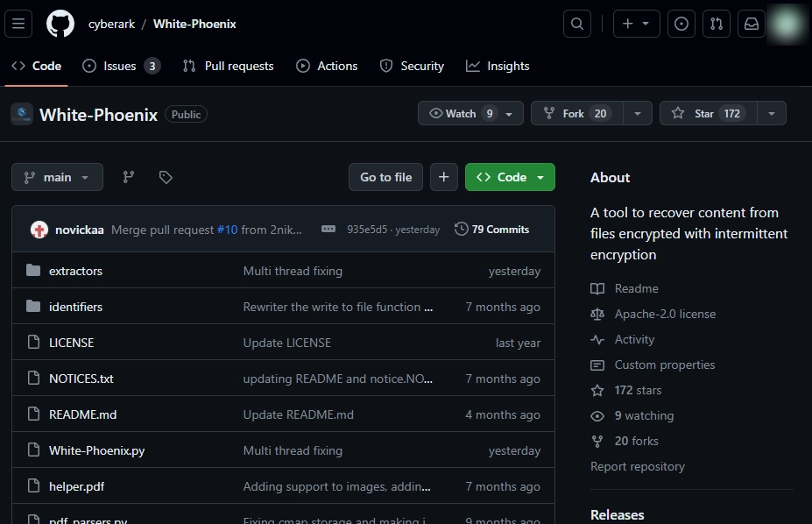Click the repository owner avatar icon
This screenshot has height=524, width=812.
22,114
